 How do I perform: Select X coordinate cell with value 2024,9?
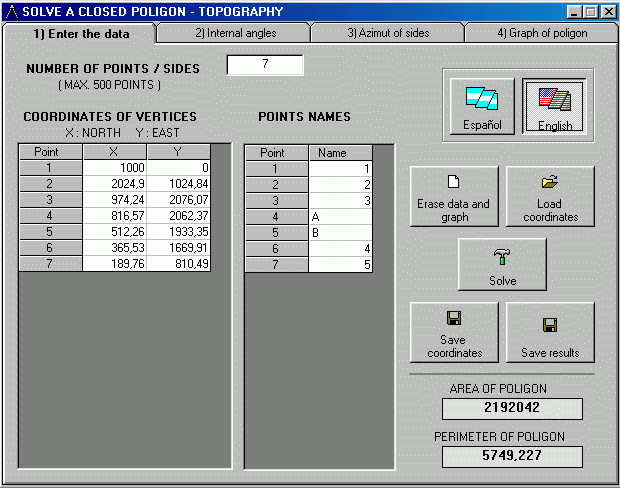[113, 184]
